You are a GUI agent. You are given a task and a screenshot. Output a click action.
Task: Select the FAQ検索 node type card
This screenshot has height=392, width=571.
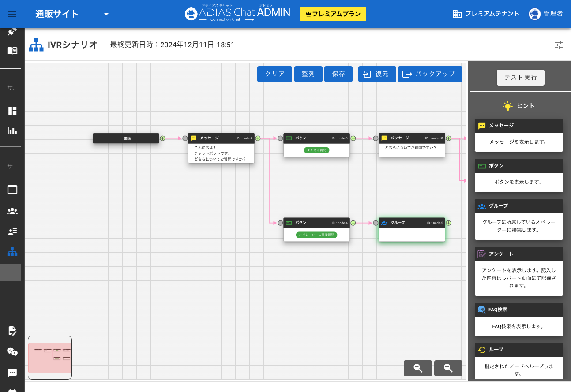(x=518, y=319)
